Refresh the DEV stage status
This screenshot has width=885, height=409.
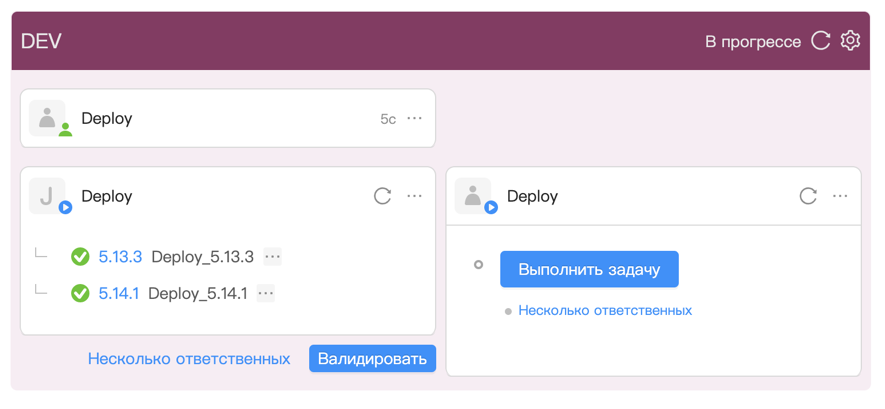(x=821, y=40)
